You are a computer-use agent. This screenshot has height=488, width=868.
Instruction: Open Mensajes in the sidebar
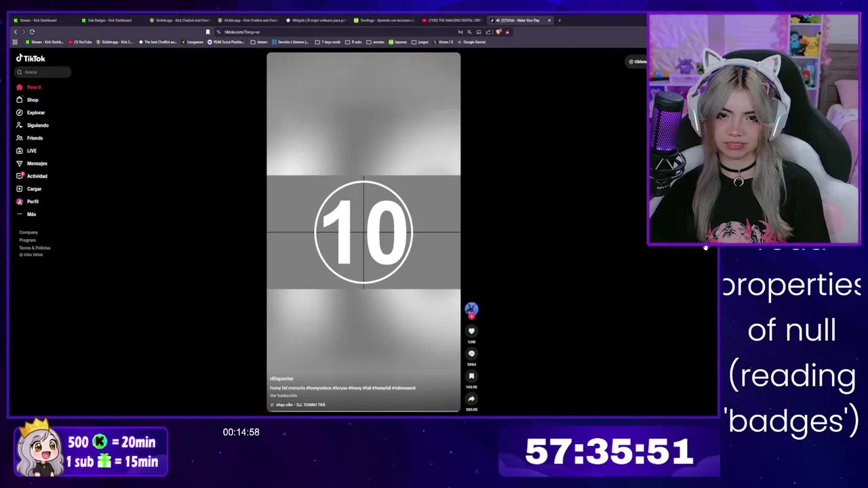point(32,163)
